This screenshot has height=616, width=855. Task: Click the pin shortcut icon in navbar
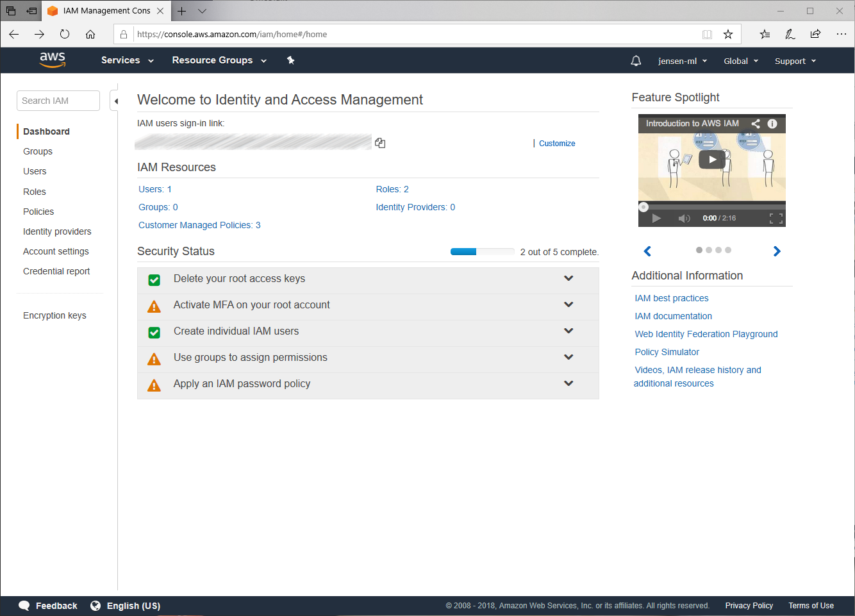click(290, 60)
